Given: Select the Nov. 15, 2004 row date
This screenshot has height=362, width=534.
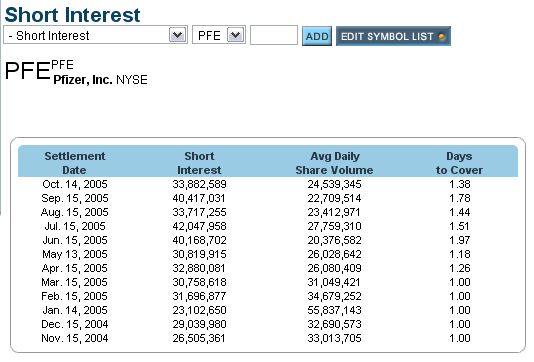Looking at the screenshot, I should coord(75,338).
